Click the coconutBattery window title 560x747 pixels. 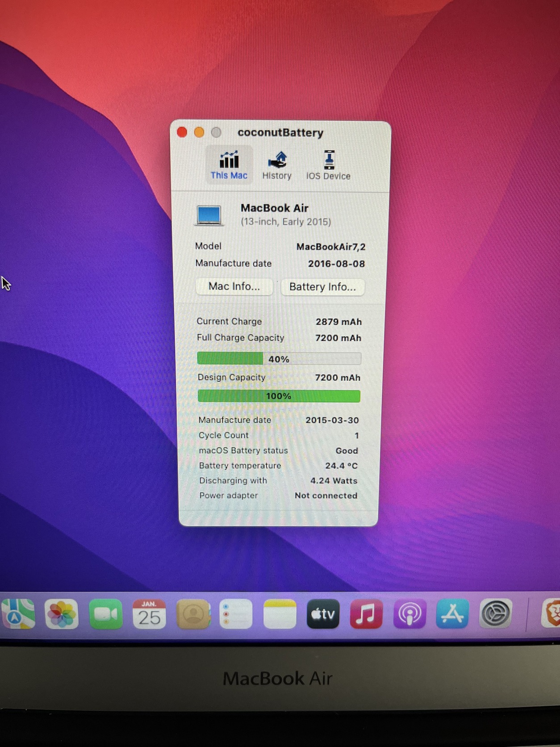(x=280, y=133)
